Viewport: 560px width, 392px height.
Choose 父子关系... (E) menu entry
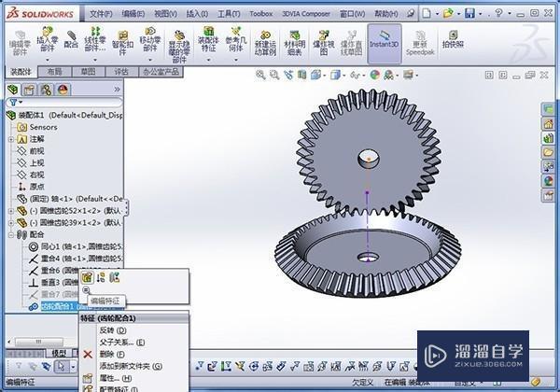[x=122, y=343]
